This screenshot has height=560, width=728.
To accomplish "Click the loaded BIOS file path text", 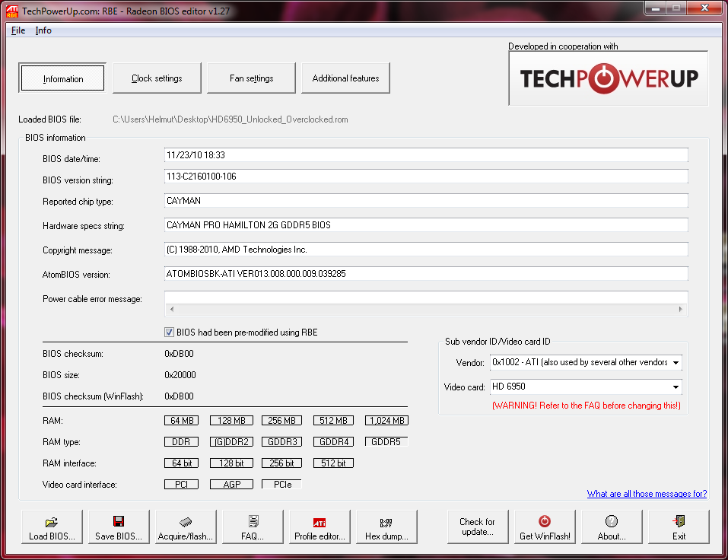I will [230, 119].
